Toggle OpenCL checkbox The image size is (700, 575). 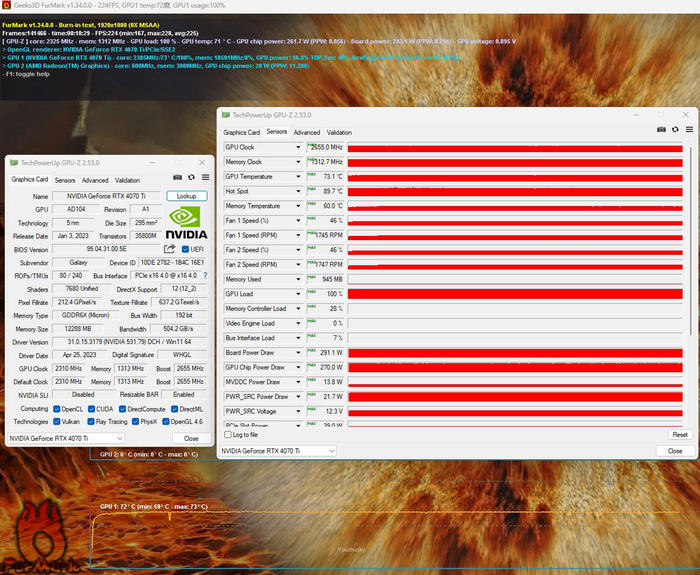pyautogui.click(x=57, y=409)
